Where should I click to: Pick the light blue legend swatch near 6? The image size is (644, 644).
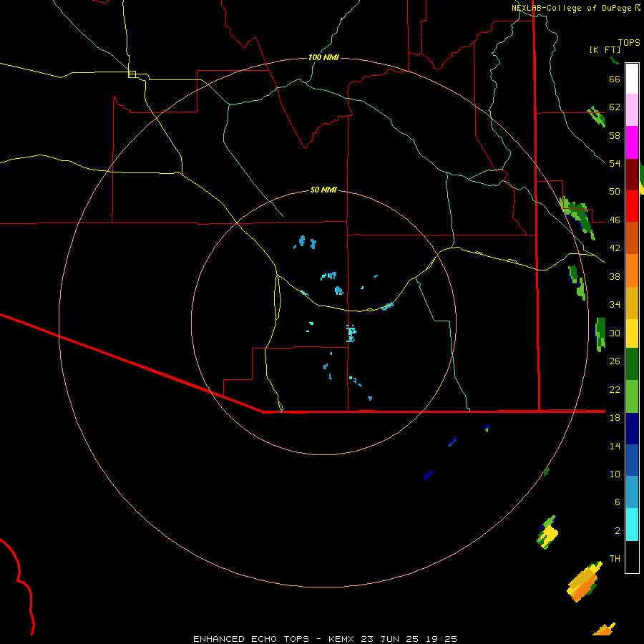[632, 492]
